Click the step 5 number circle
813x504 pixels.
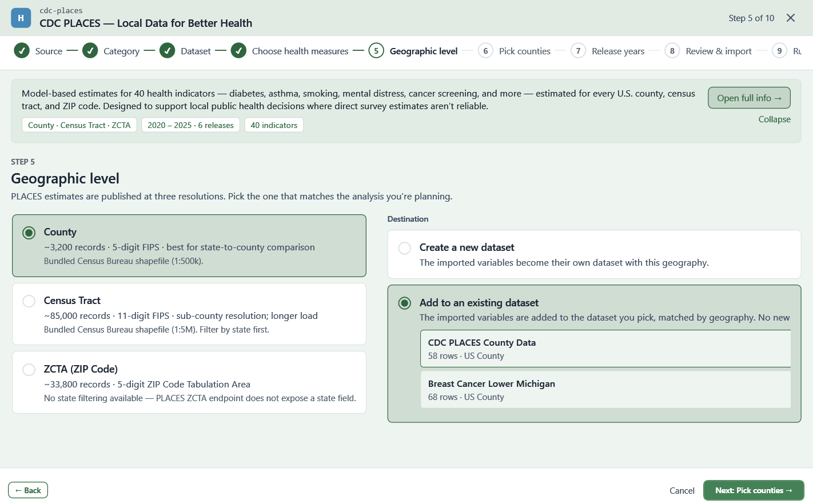pyautogui.click(x=376, y=51)
